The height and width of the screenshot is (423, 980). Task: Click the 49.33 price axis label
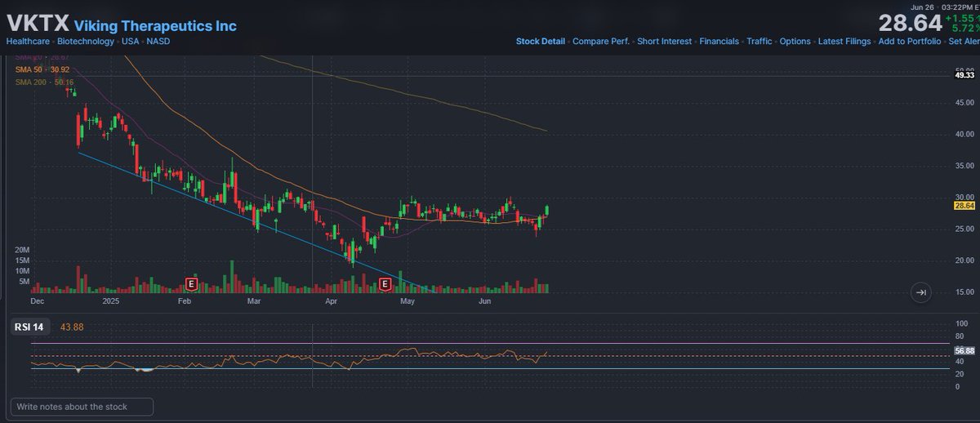[964, 75]
